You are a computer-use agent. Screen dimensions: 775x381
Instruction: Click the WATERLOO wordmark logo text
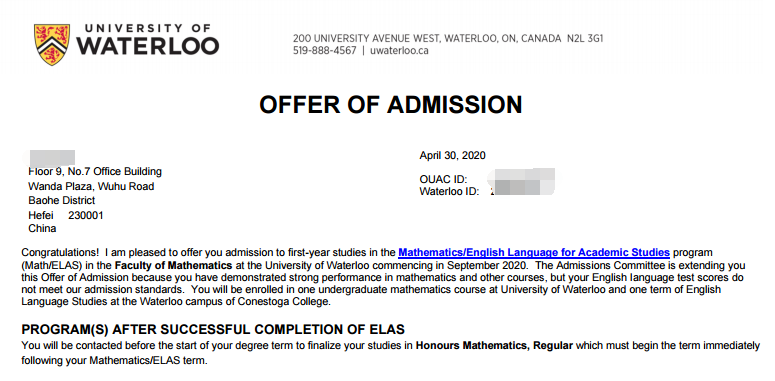tap(147, 46)
